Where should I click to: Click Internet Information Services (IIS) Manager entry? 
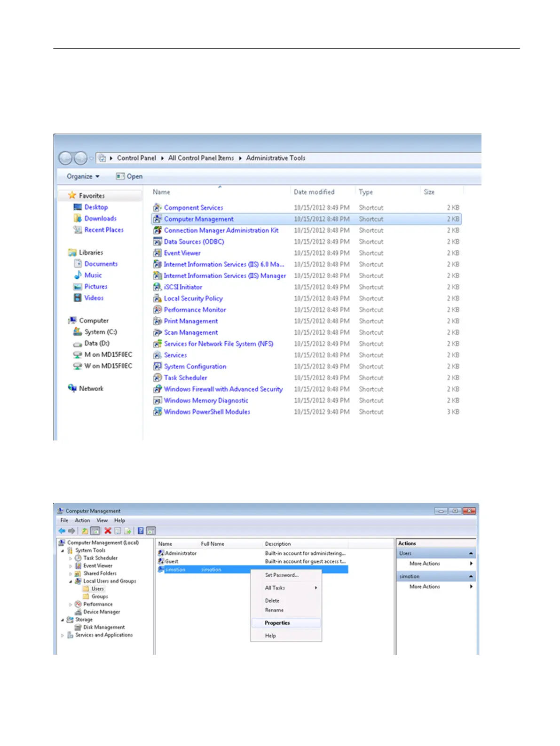click(225, 276)
